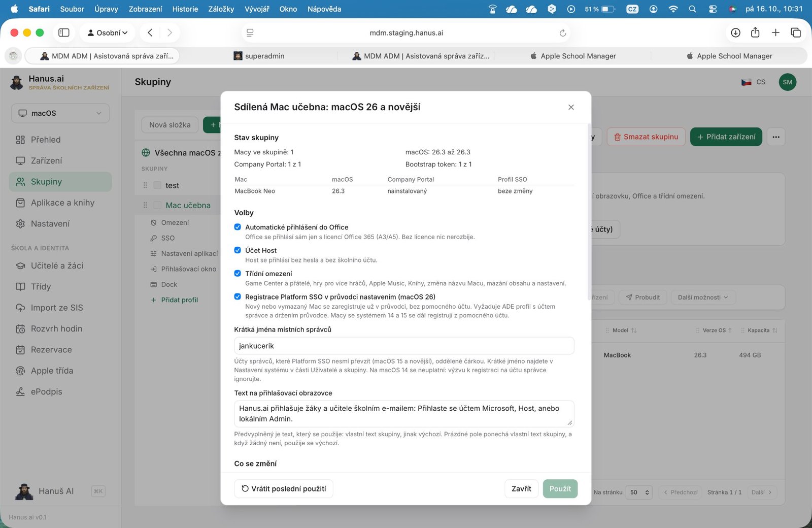The image size is (812, 528).
Task: Open Control Center in menu bar
Action: click(x=713, y=9)
